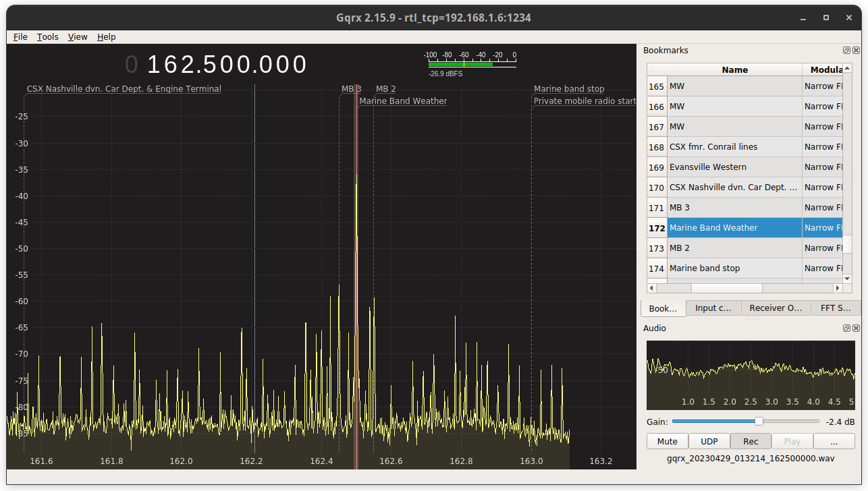This screenshot has width=868, height=491.
Task: Switch to the Receiver Options tab
Action: (776, 308)
